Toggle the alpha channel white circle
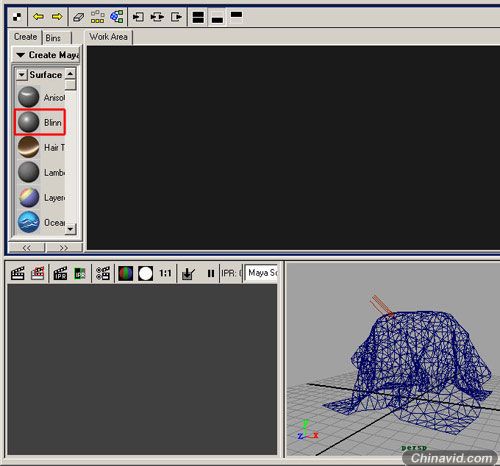This screenshot has width=500, height=466. [145, 273]
